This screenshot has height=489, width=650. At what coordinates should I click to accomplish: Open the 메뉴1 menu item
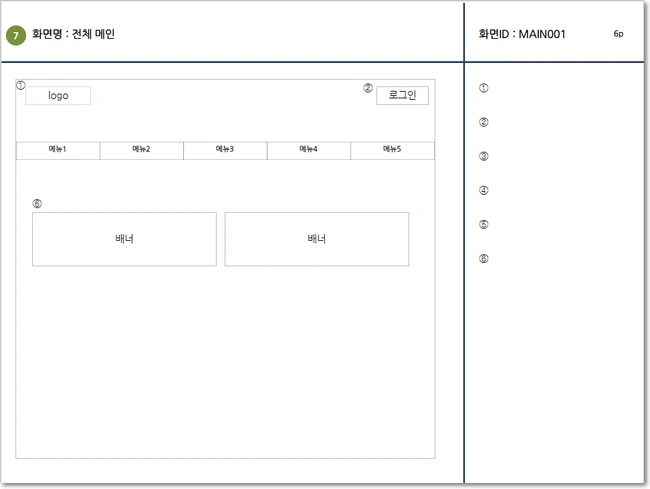click(58, 150)
